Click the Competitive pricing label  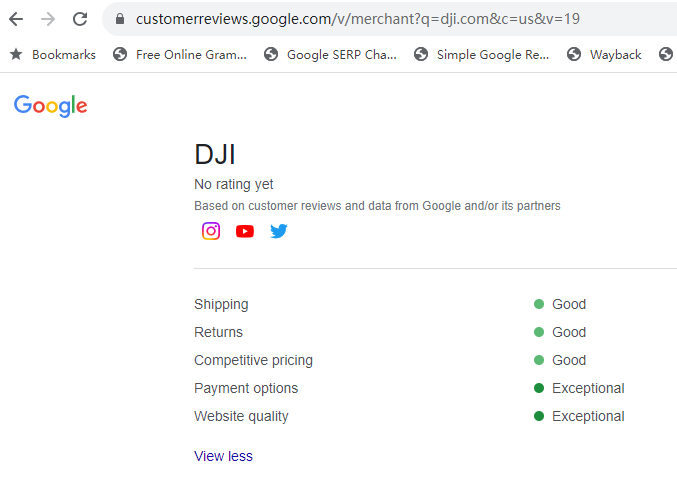(x=253, y=360)
